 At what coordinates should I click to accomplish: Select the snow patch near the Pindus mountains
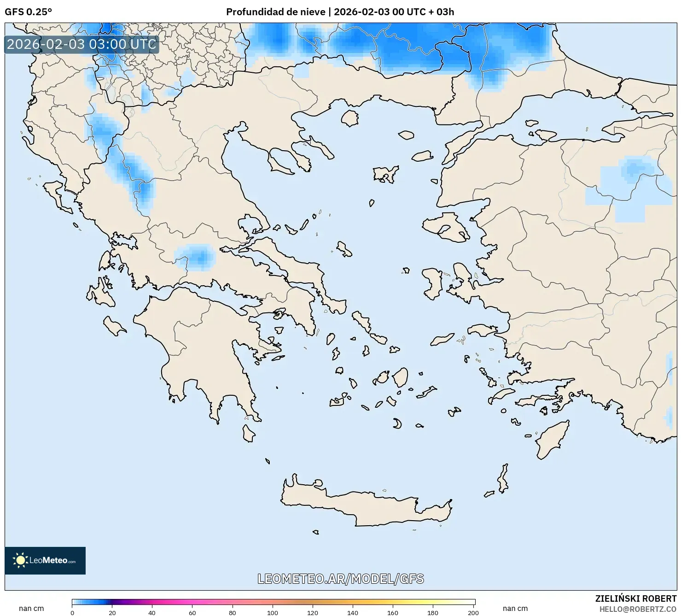pos(134,180)
